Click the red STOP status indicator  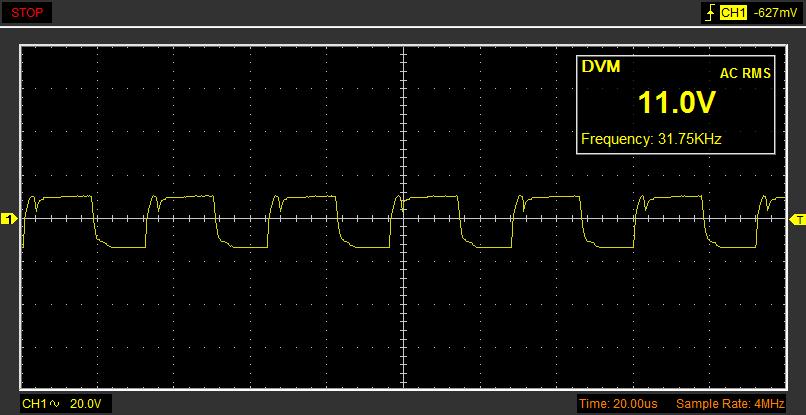click(27, 13)
